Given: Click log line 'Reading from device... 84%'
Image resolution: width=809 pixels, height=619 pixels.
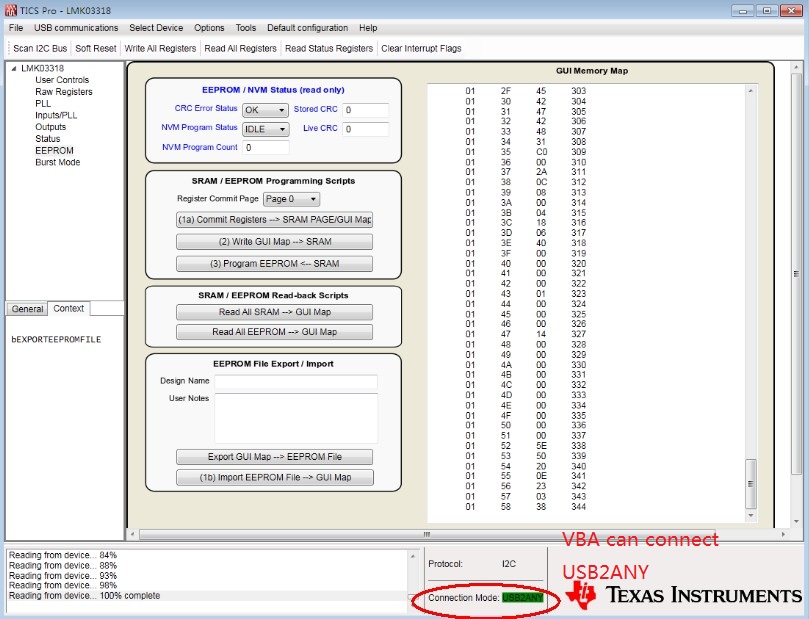Looking at the screenshot, I should pyautogui.click(x=63, y=556).
